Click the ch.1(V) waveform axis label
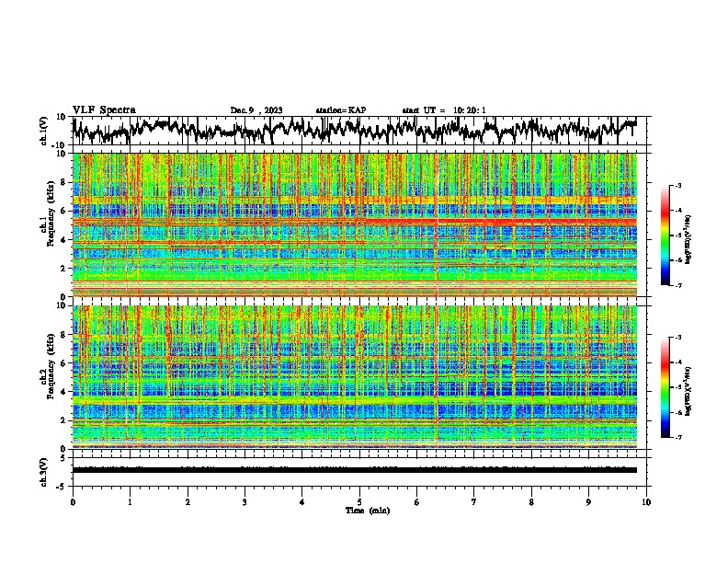The height and width of the screenshot is (563, 728). pyautogui.click(x=44, y=131)
